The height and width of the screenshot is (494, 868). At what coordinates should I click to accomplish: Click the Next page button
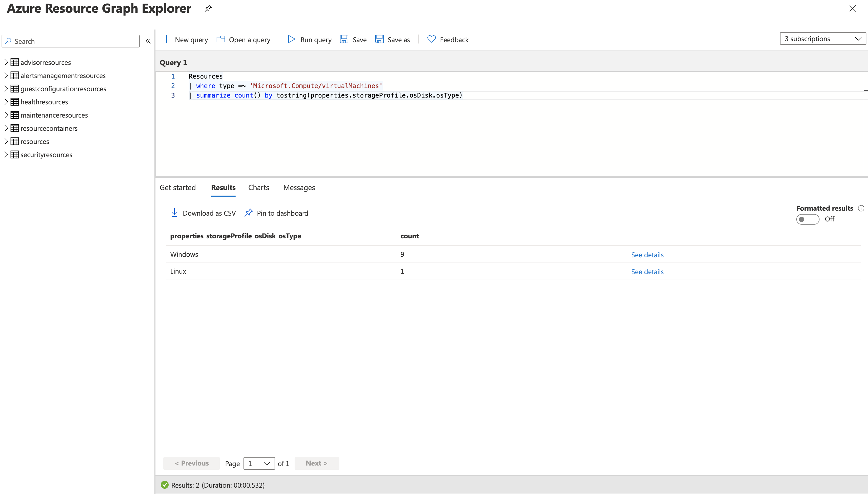tap(317, 463)
